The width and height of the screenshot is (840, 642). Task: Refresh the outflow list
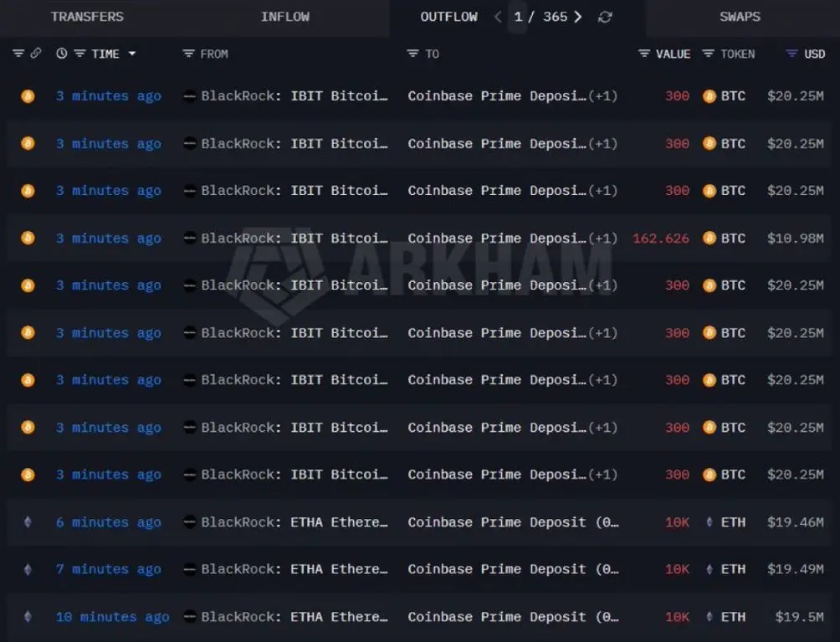(x=605, y=17)
